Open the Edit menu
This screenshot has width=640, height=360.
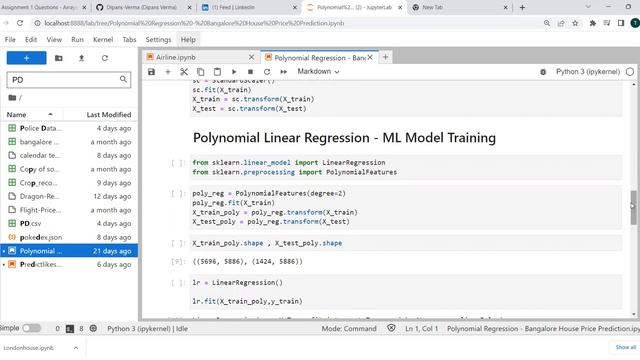coord(31,40)
